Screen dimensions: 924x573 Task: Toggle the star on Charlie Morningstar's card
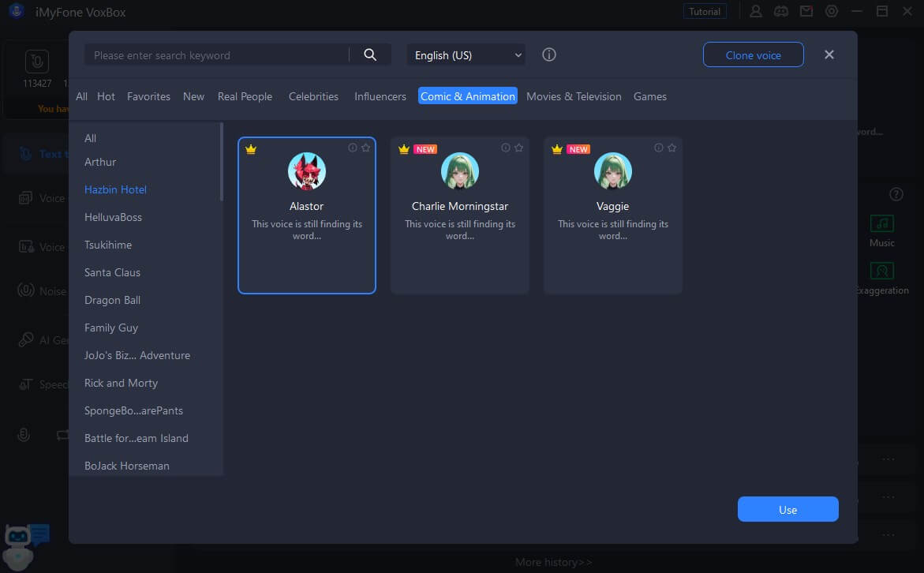pos(518,147)
